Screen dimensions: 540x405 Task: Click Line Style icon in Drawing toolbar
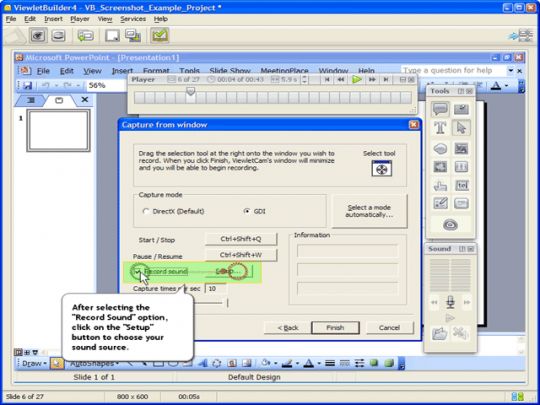[330, 363]
